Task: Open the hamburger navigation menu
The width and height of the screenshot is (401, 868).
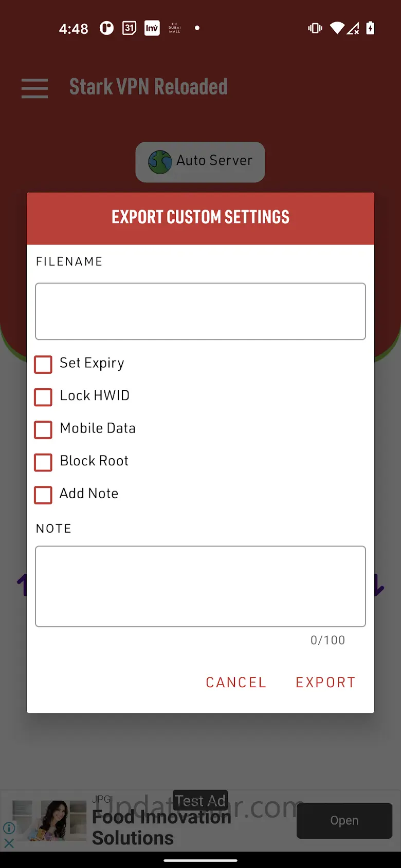Action: click(34, 88)
